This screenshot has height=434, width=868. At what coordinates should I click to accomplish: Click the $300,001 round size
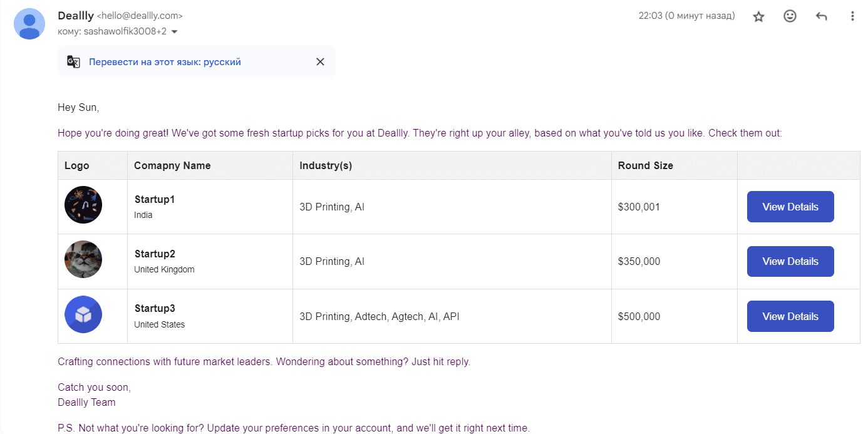pos(639,207)
